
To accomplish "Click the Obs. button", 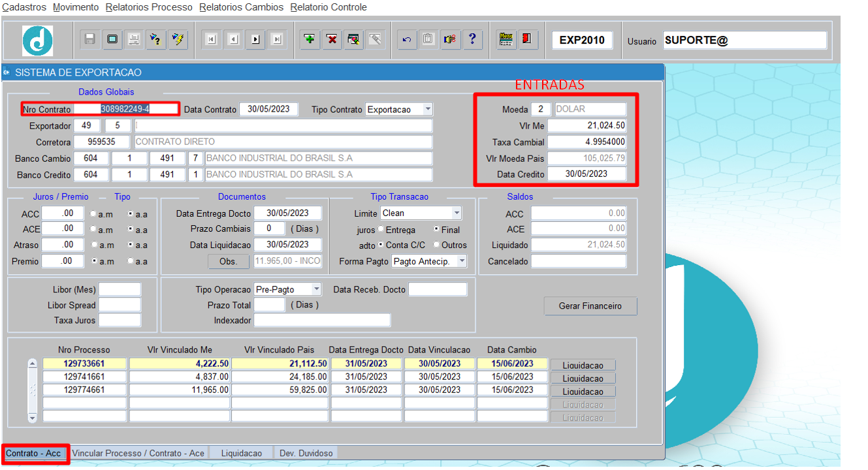I will 229,261.
